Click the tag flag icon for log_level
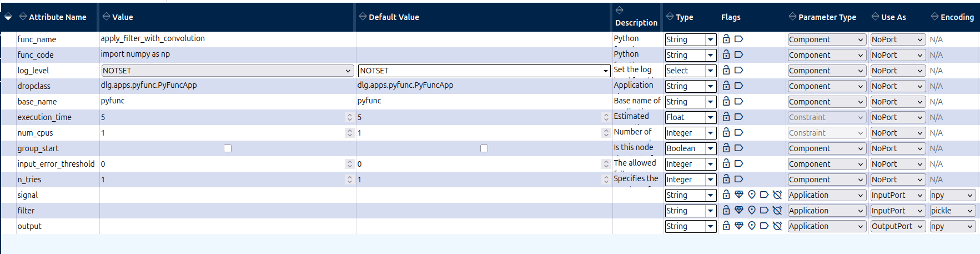 pos(738,70)
